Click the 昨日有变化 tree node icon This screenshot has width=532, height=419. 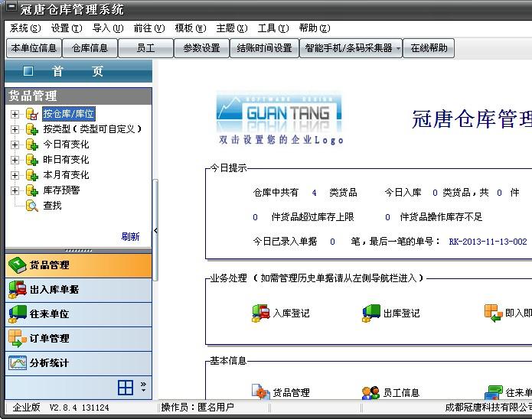[32, 160]
